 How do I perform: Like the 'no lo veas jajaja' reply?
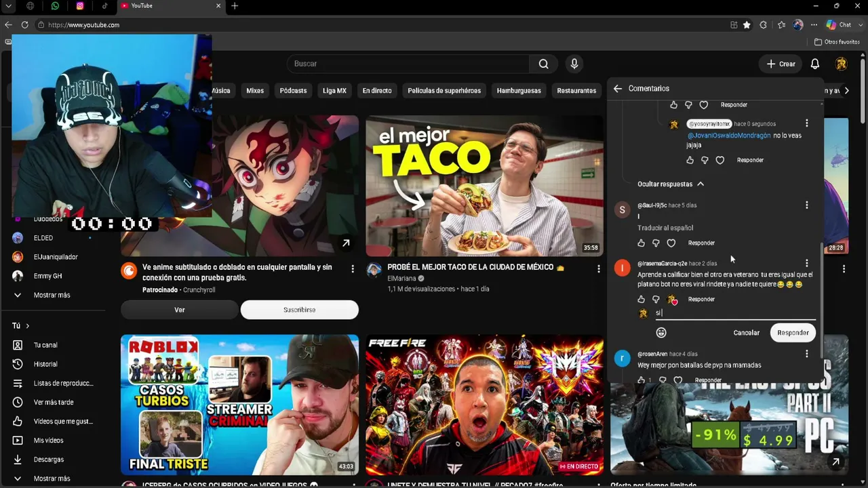[690, 160]
